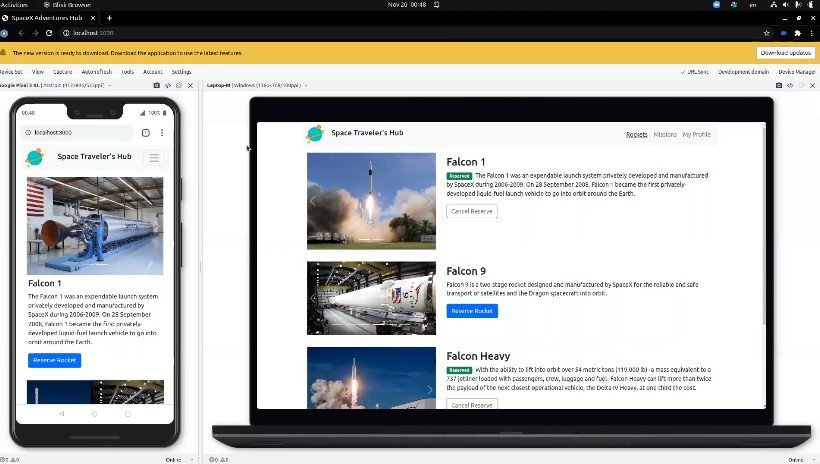Open the browser extensions puzzle icon
The image size is (820, 464).
click(798, 33)
